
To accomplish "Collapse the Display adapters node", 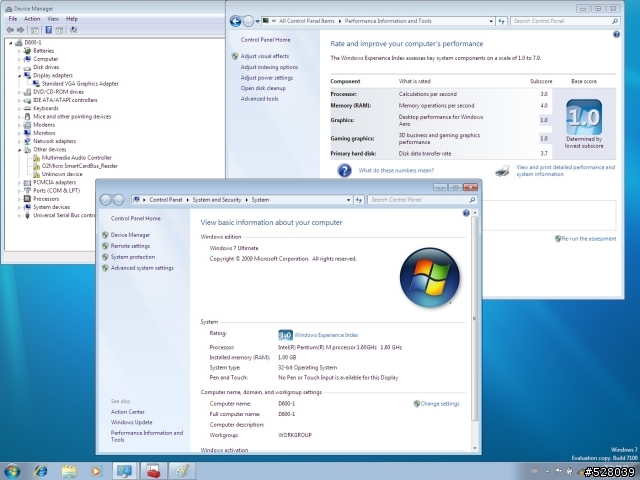I will [19, 76].
